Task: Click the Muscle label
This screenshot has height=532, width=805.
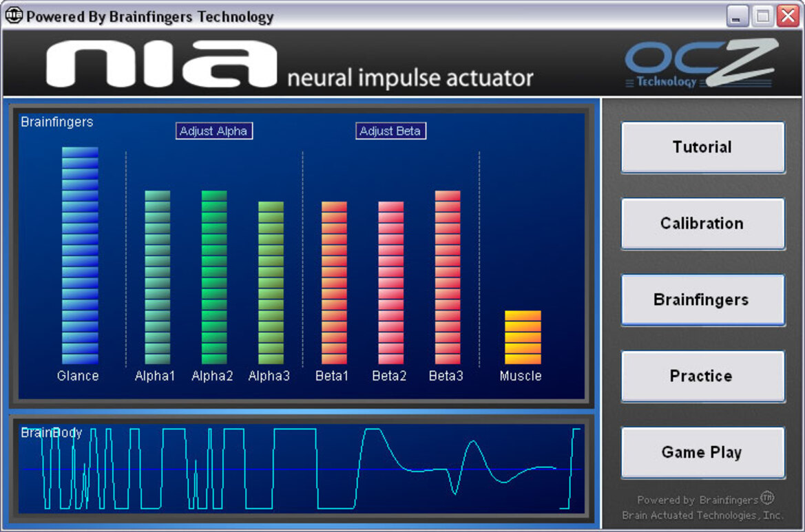Action: [x=521, y=376]
